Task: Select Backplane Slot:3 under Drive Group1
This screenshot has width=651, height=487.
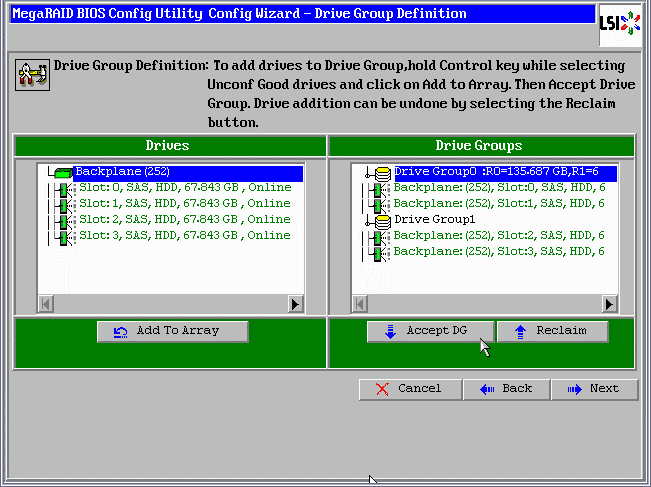Action: tap(498, 252)
